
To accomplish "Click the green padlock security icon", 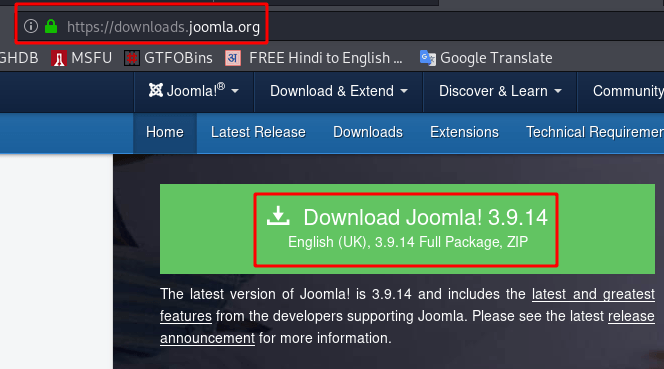I will [x=51, y=26].
